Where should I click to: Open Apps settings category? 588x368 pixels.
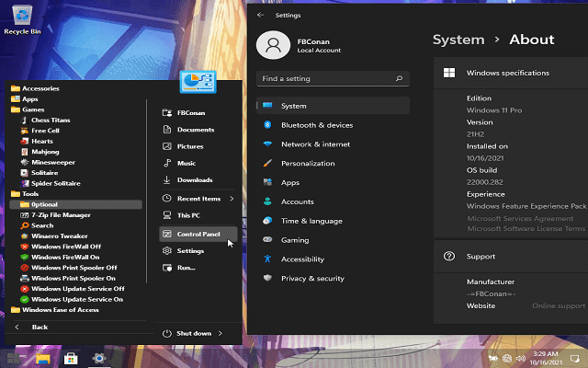333,182
